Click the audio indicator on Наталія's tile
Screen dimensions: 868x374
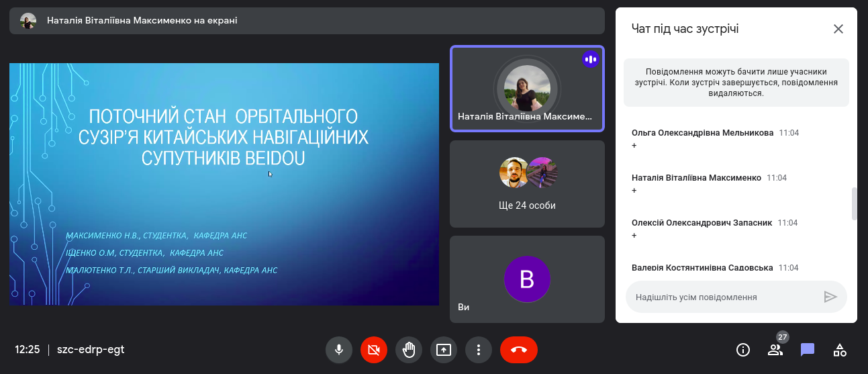point(591,59)
